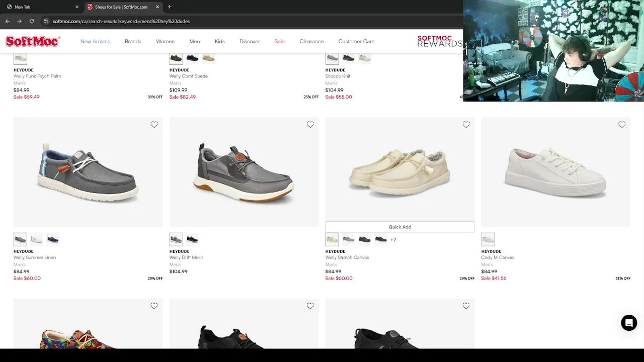Open the live chat bubble
The width and height of the screenshot is (644, 362).
click(629, 323)
